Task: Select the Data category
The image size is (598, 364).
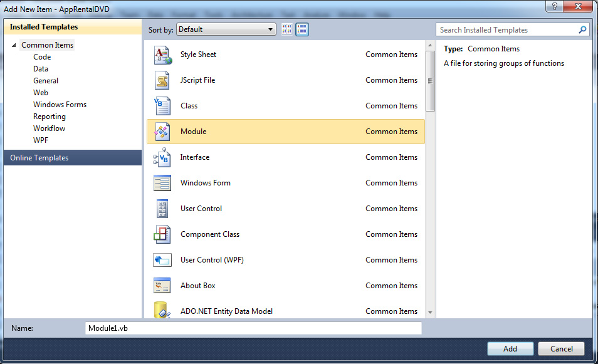Action: (x=40, y=69)
